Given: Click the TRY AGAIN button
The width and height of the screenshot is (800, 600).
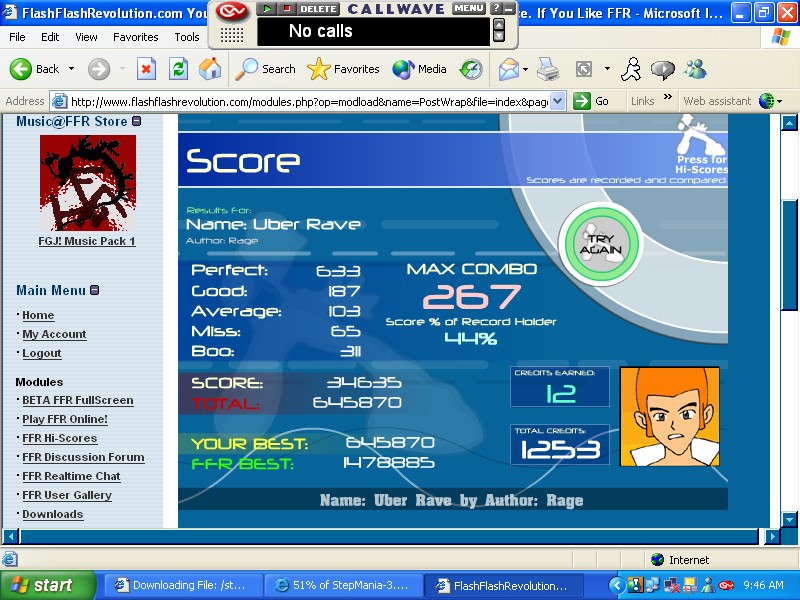Looking at the screenshot, I should click(601, 243).
